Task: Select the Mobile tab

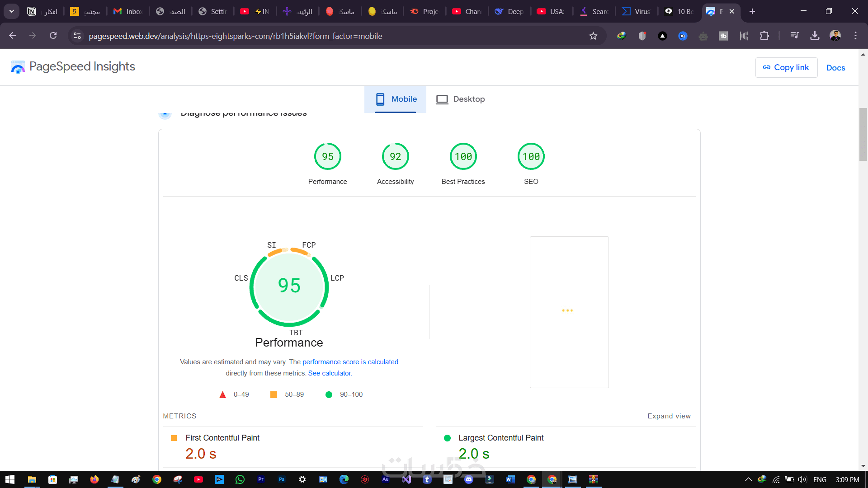Action: [396, 99]
